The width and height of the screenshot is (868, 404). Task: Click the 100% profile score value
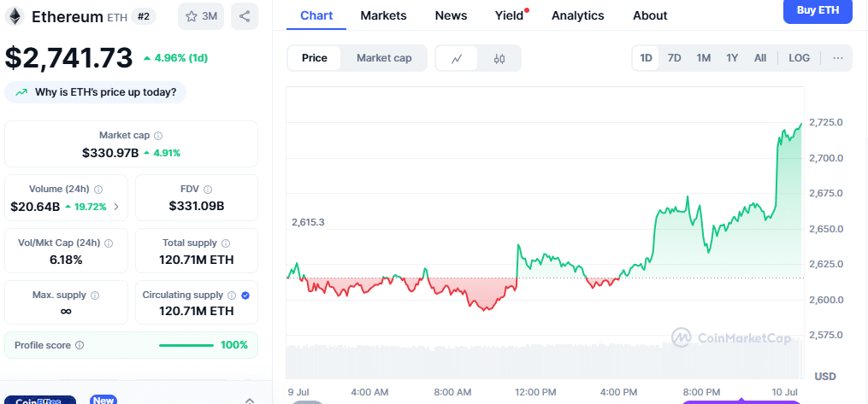[x=234, y=345]
